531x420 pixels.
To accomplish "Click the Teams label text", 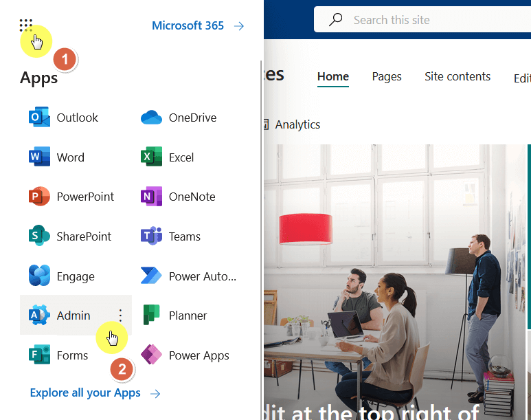I will point(185,236).
